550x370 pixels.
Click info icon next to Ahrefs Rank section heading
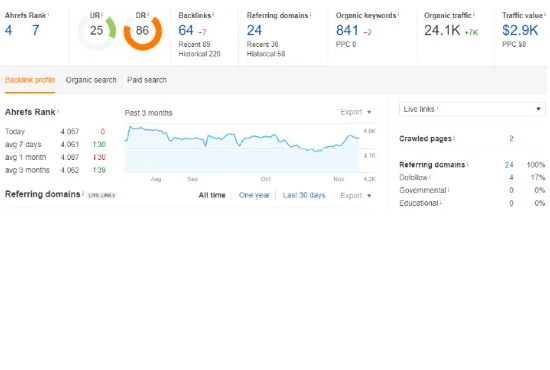[58, 111]
